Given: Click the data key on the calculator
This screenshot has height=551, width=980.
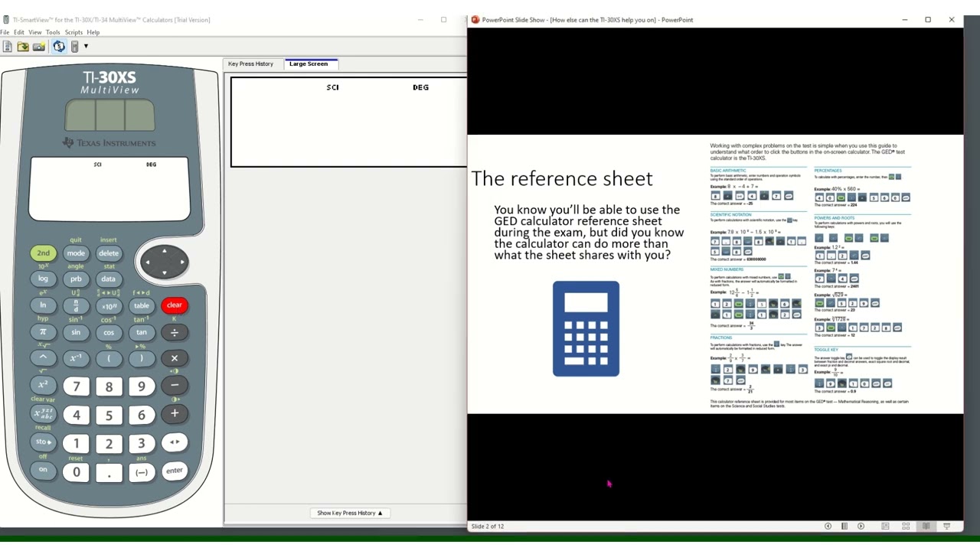Looking at the screenshot, I should [109, 279].
